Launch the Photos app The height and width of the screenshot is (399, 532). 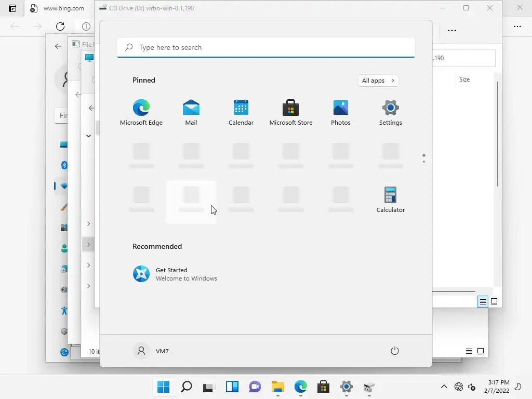tap(341, 113)
